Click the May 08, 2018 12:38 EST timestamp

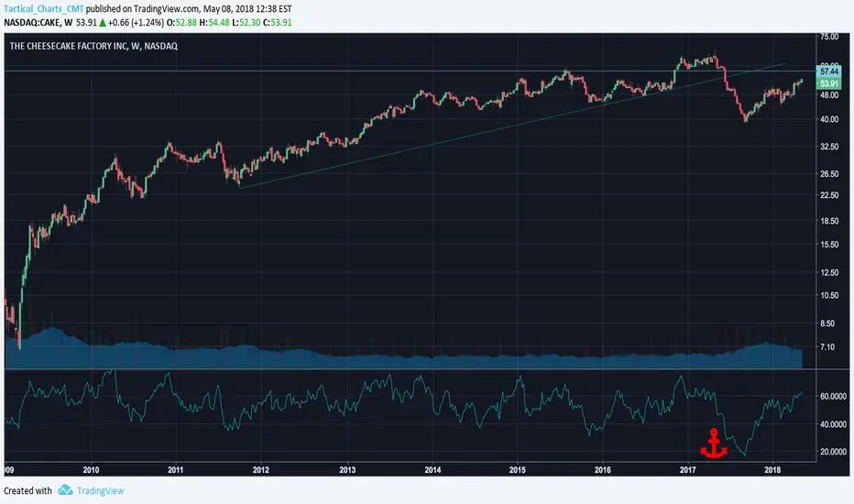click(x=247, y=9)
